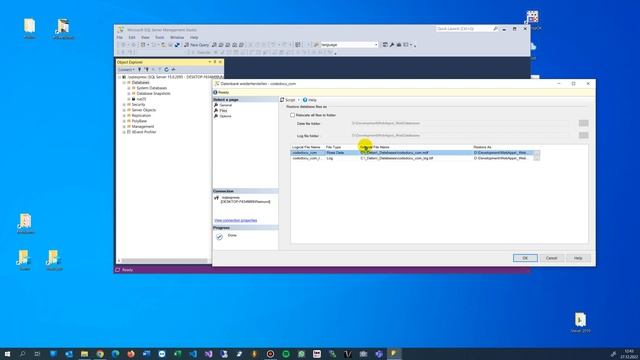The height and width of the screenshot is (360, 640).
Task: Open the Window menu in SSMS
Action: pos(177,38)
